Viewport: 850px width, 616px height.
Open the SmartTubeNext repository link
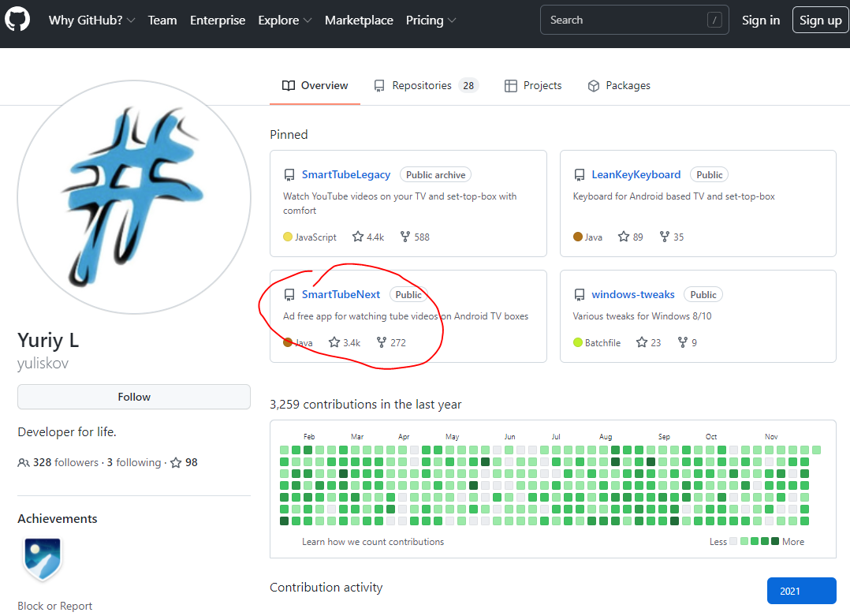pyautogui.click(x=341, y=294)
